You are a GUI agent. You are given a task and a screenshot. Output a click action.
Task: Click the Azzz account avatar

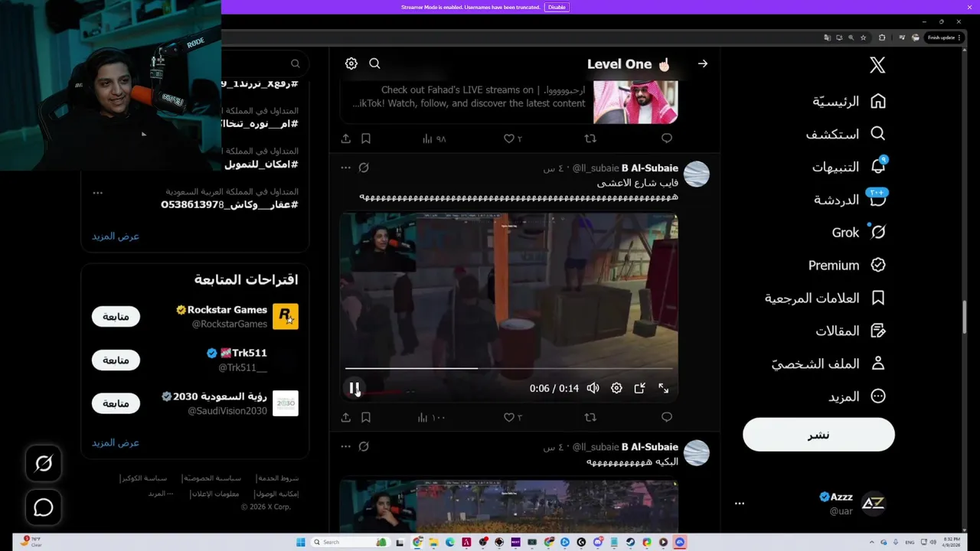pos(874,503)
